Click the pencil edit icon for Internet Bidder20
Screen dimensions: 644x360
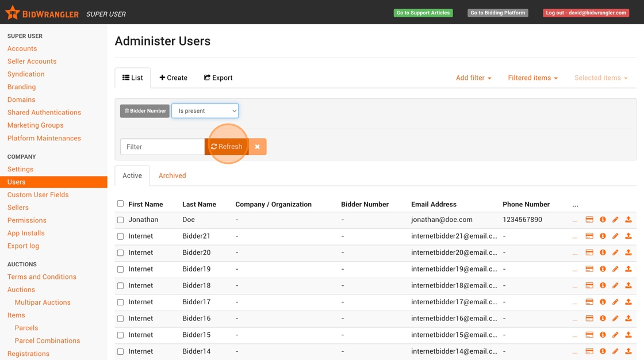coord(615,252)
